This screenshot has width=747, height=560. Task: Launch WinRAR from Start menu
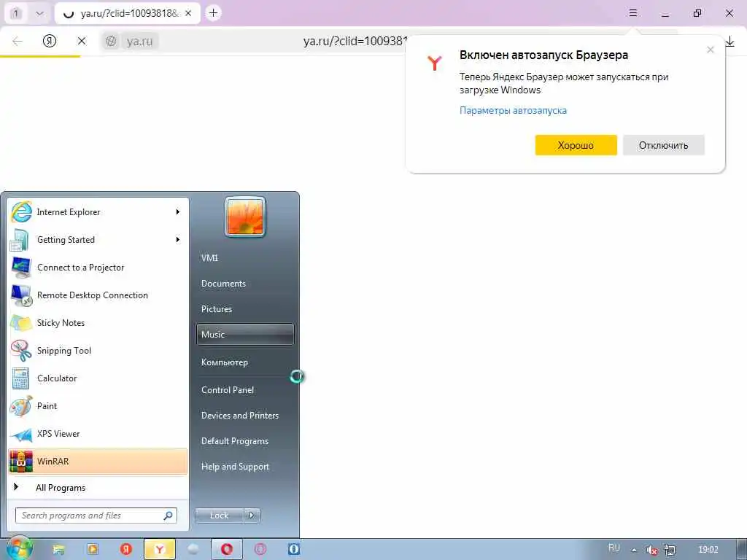[x=98, y=462]
